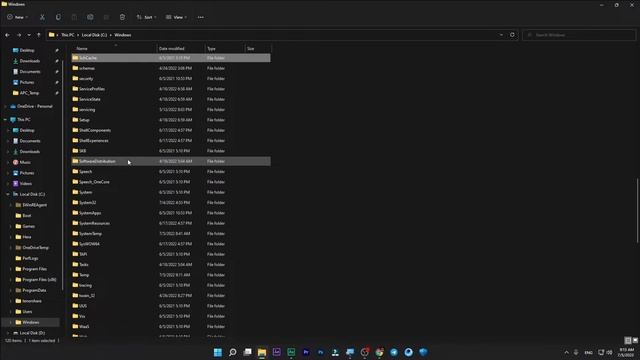Open Task View on taskbar
The width and height of the screenshot is (640, 360).
(247, 352)
